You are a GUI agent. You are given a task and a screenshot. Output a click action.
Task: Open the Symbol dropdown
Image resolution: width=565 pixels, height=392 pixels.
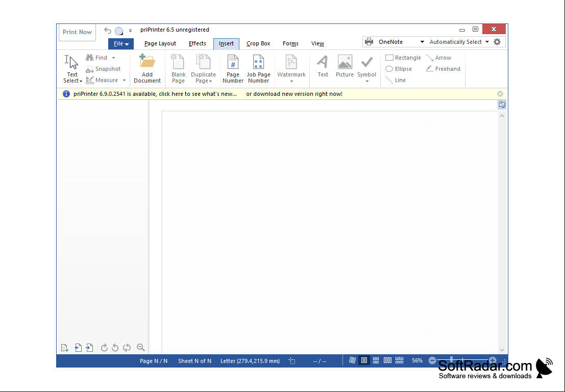(367, 82)
